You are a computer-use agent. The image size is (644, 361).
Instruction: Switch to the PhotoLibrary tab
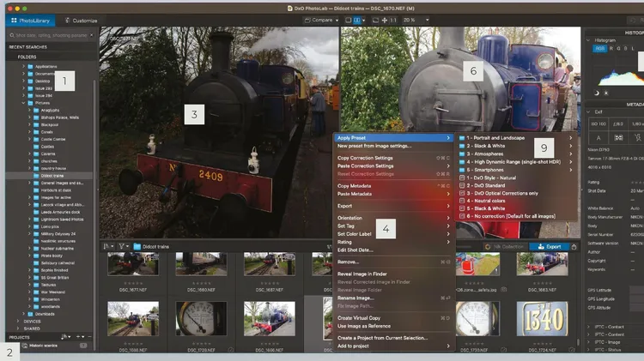[x=30, y=20]
